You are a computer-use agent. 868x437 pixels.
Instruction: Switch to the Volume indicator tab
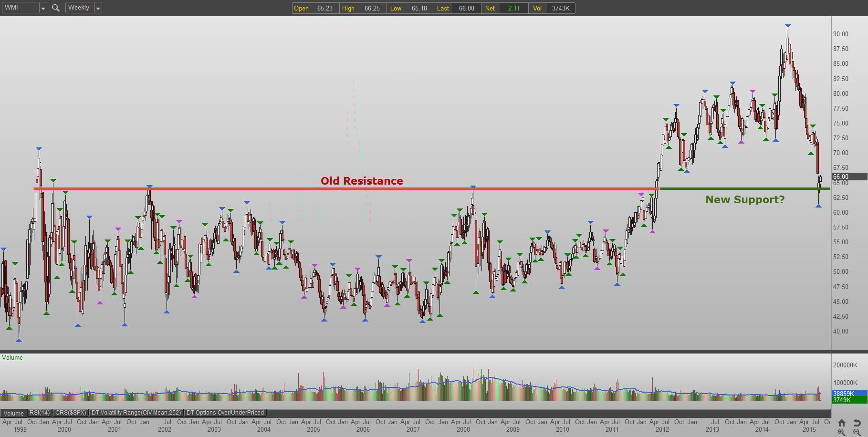(14, 413)
